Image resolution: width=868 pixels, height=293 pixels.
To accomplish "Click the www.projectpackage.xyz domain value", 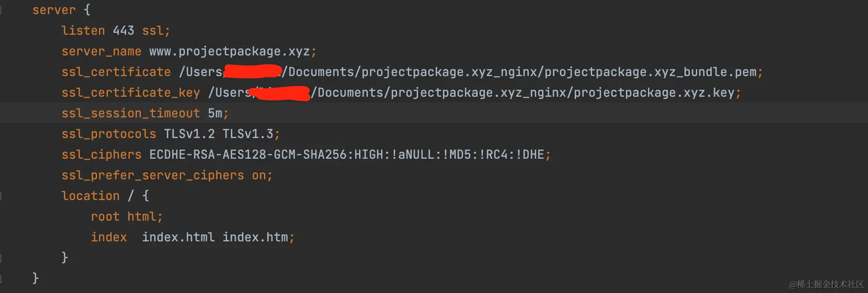I will pyautogui.click(x=229, y=52).
